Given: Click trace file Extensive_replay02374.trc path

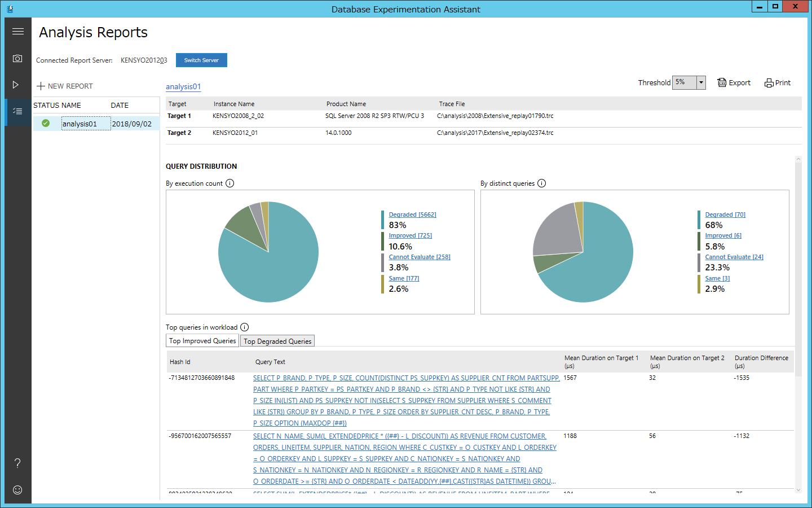Looking at the screenshot, I should pos(495,133).
